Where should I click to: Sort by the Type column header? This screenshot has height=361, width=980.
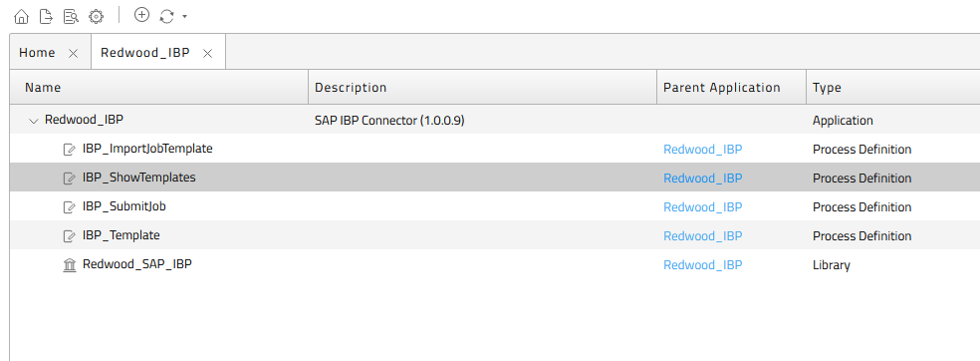coord(893,88)
